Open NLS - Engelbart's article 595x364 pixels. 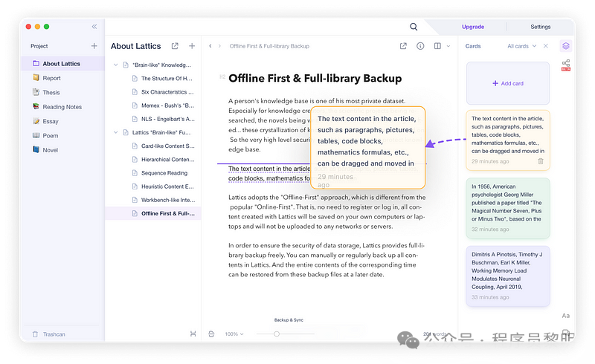pyautogui.click(x=153, y=119)
